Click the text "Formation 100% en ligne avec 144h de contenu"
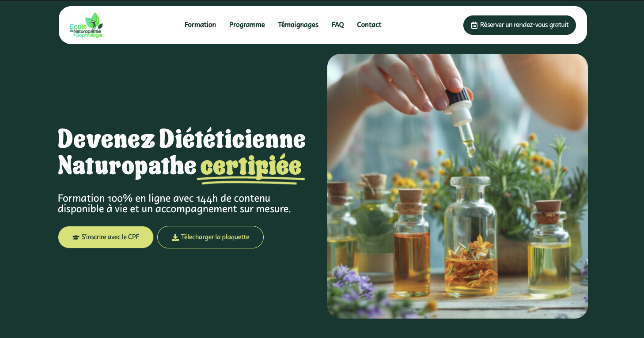 [164, 199]
